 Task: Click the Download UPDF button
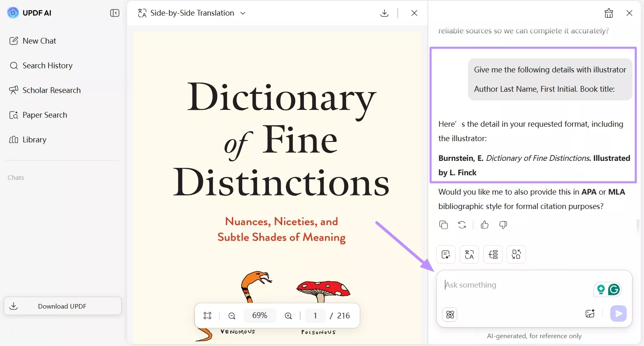(x=63, y=306)
